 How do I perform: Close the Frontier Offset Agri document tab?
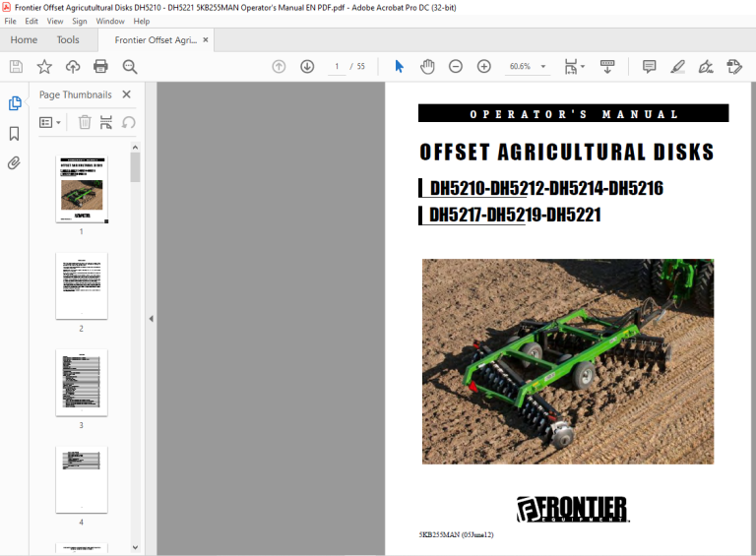(206, 39)
